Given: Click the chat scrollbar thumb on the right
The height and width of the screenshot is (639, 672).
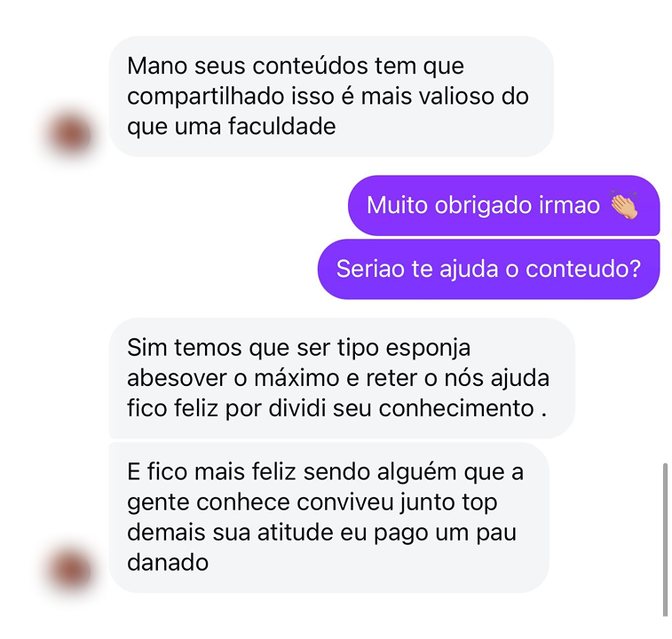Looking at the screenshot, I should [665, 539].
